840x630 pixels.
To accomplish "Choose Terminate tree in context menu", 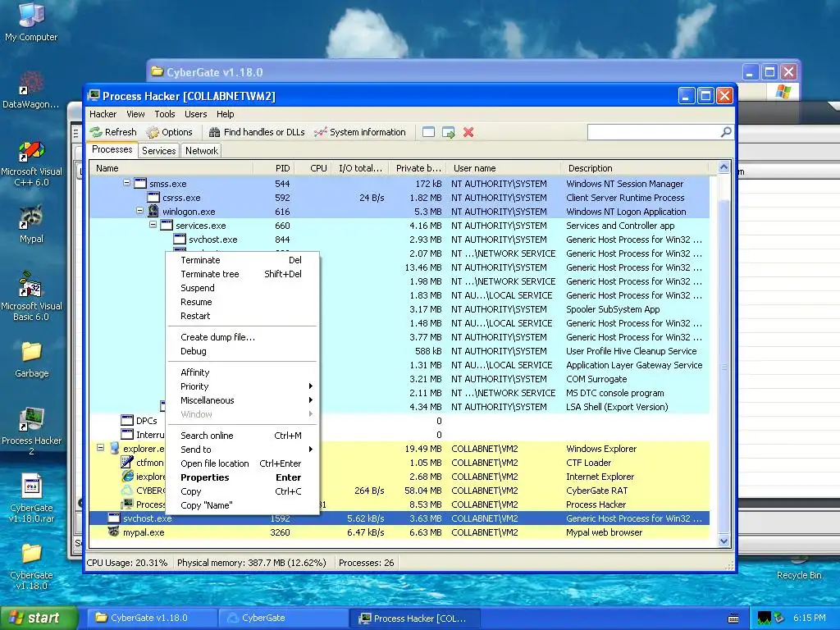I will click(x=242, y=274).
